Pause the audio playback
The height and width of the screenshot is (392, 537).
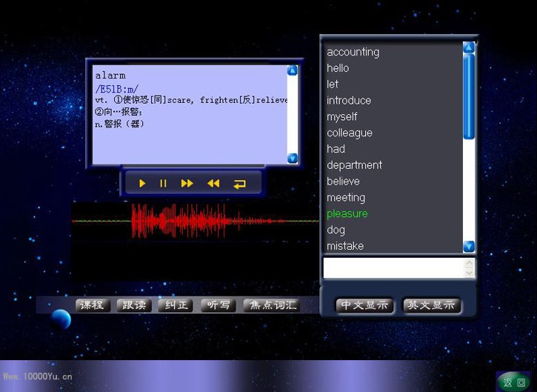pyautogui.click(x=164, y=184)
